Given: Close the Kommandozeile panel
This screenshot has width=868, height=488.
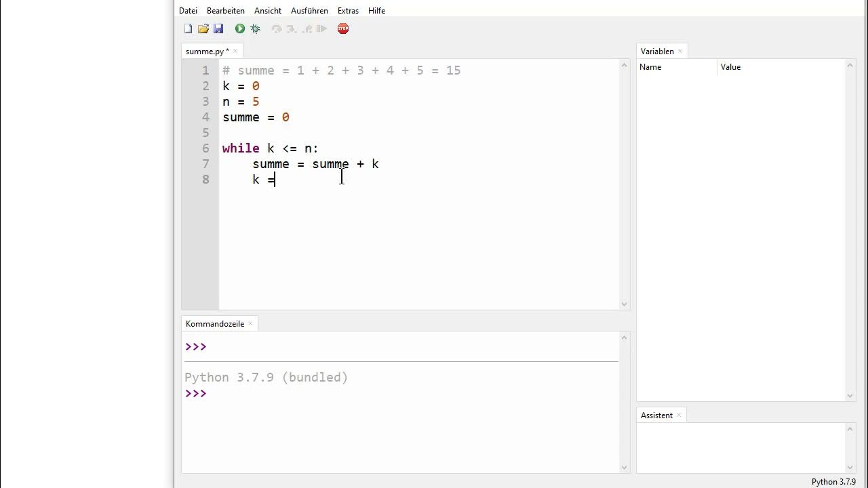Looking at the screenshot, I should point(250,323).
